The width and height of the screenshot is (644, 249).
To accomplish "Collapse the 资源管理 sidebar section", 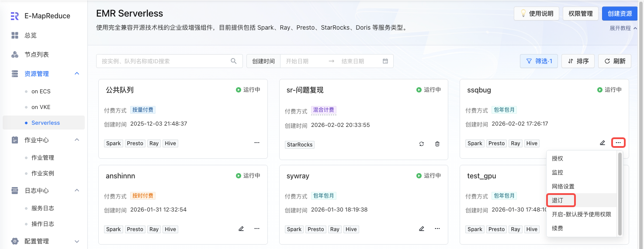I will tap(77, 74).
